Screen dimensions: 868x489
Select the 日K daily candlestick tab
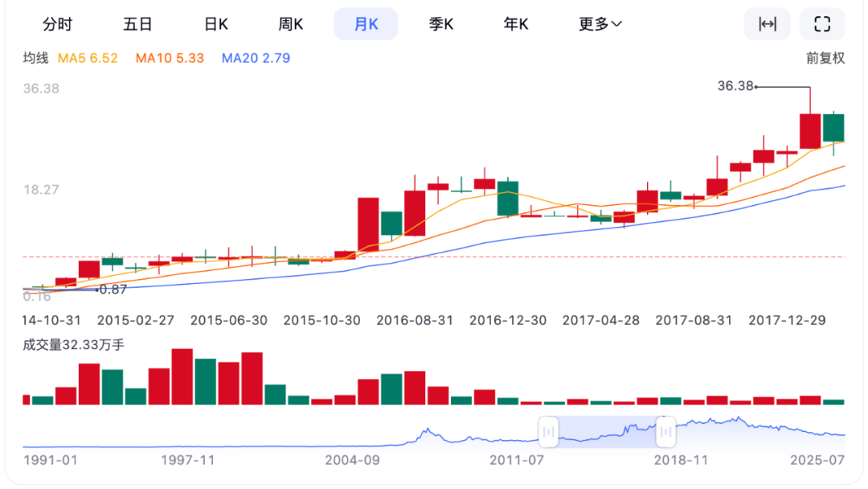tap(216, 24)
